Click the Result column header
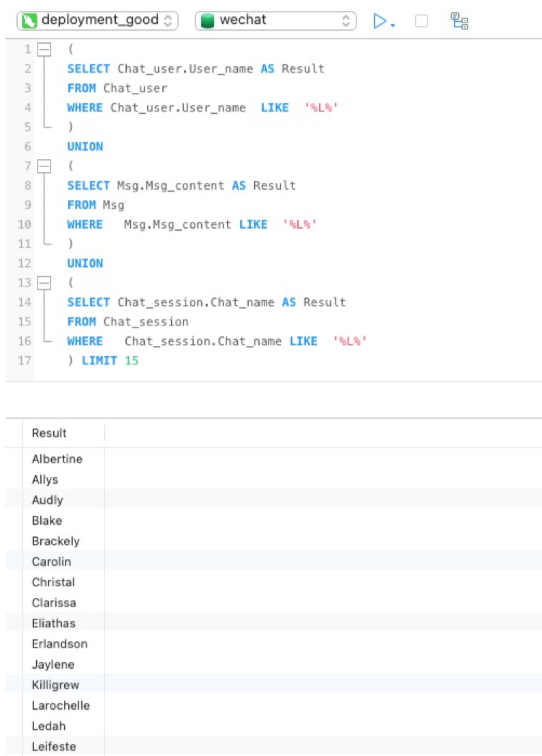Screen dimensions: 542x756 coord(49,433)
